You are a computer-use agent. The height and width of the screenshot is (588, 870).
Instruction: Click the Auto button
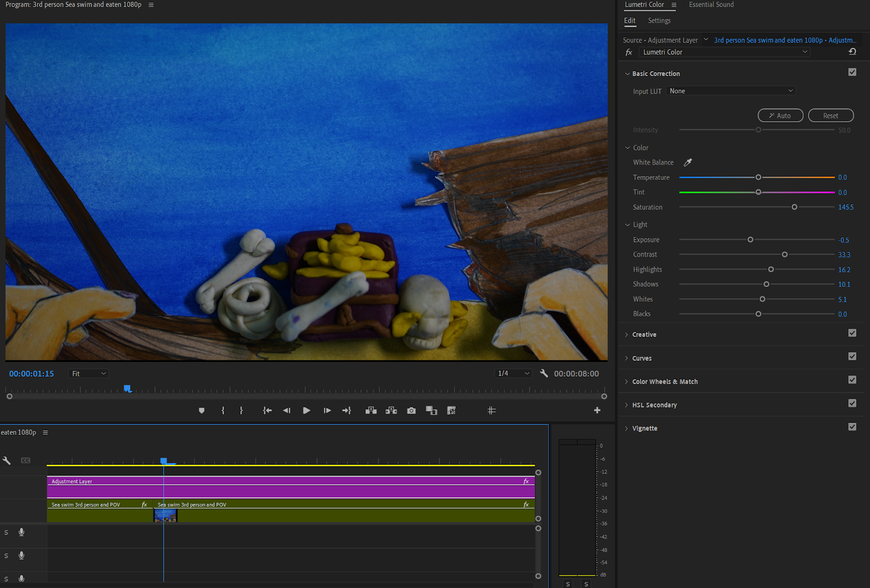[780, 116]
